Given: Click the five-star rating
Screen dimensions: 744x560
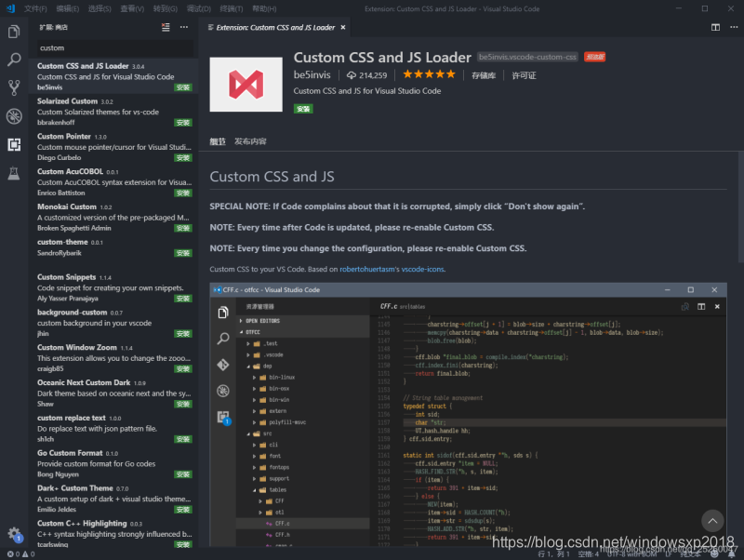Looking at the screenshot, I should (429, 74).
